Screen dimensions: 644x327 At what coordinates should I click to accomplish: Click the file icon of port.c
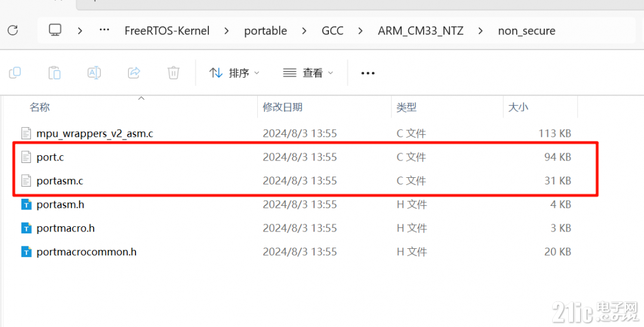(x=26, y=157)
